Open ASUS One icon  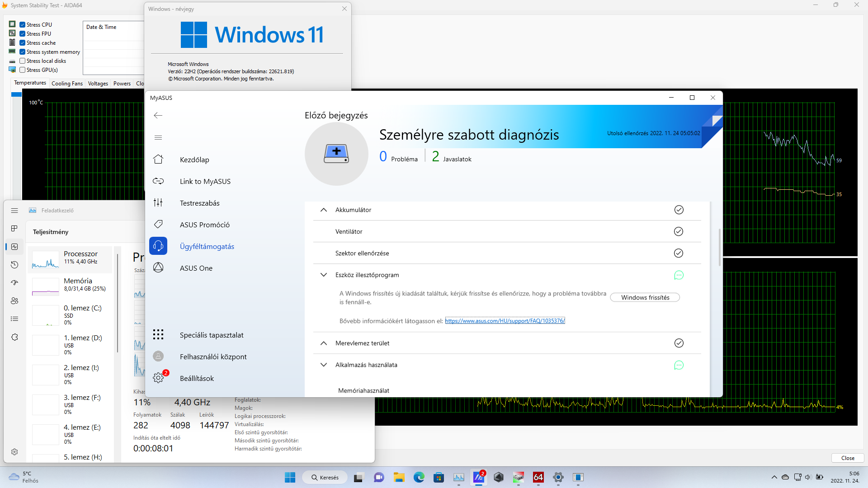pyautogui.click(x=158, y=268)
